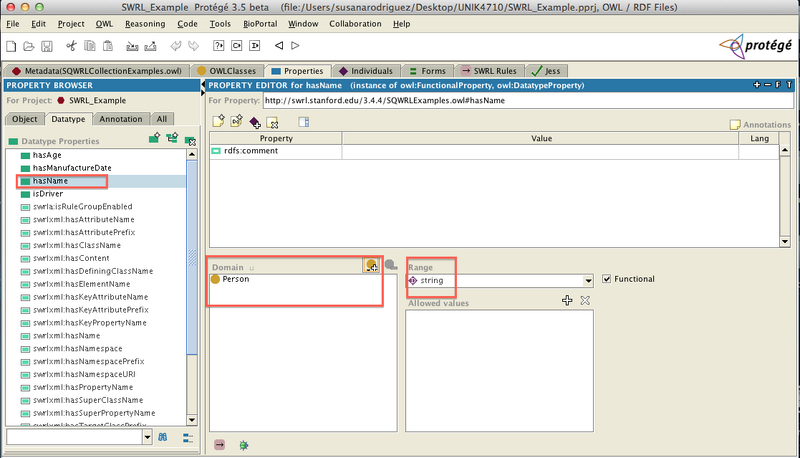Open the Range string dropdown
The height and width of the screenshot is (458, 800).
click(588, 281)
